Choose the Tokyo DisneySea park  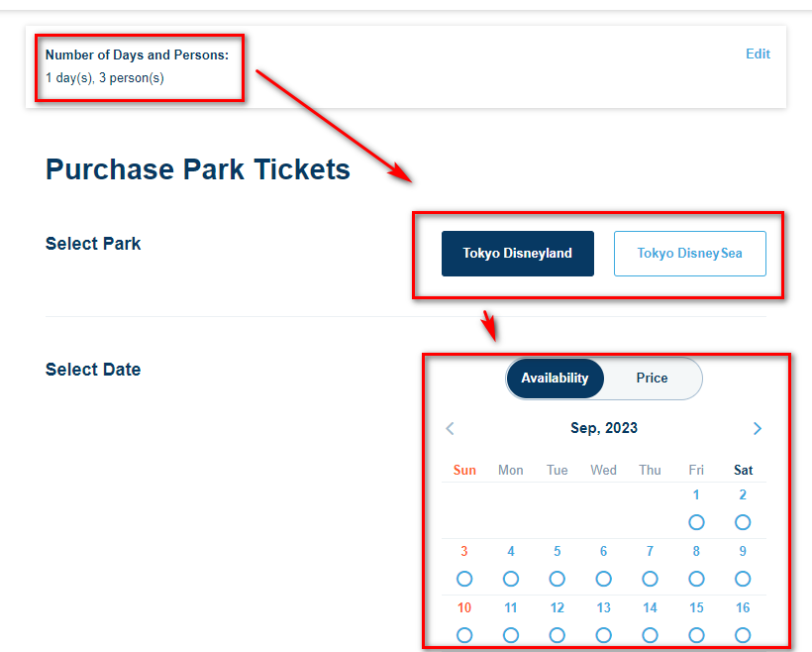tap(690, 254)
